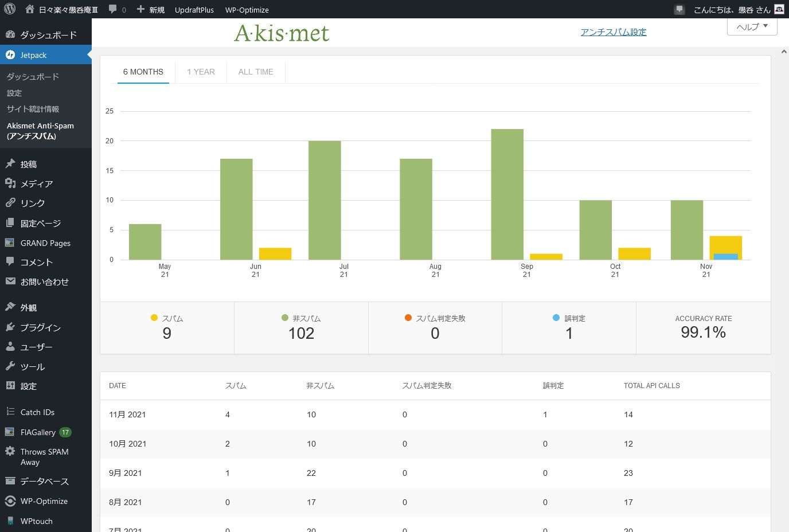Viewport: 789px width, 532px height.
Task: Click the wrench icon for Tools
Action: coord(10,366)
